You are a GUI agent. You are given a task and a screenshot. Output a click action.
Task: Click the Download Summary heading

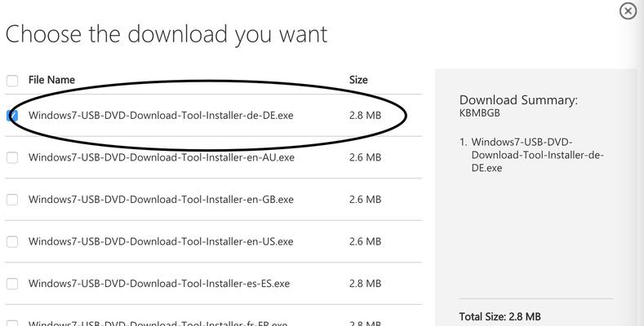(x=518, y=100)
